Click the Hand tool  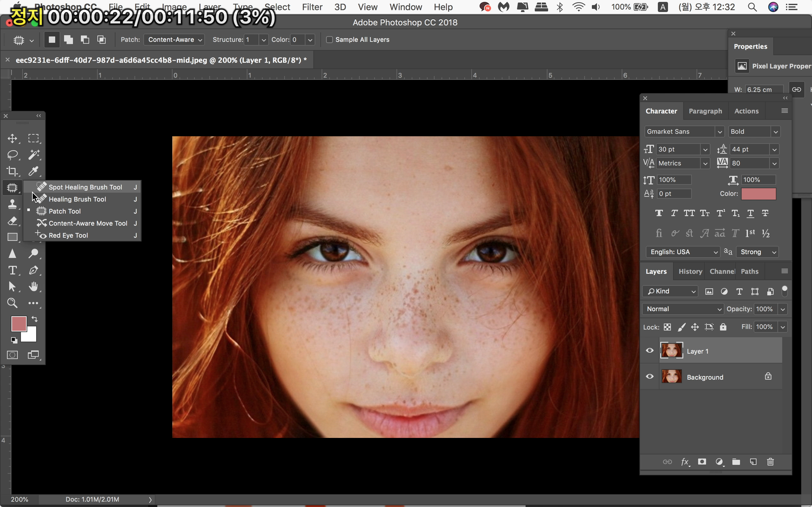pos(33,287)
